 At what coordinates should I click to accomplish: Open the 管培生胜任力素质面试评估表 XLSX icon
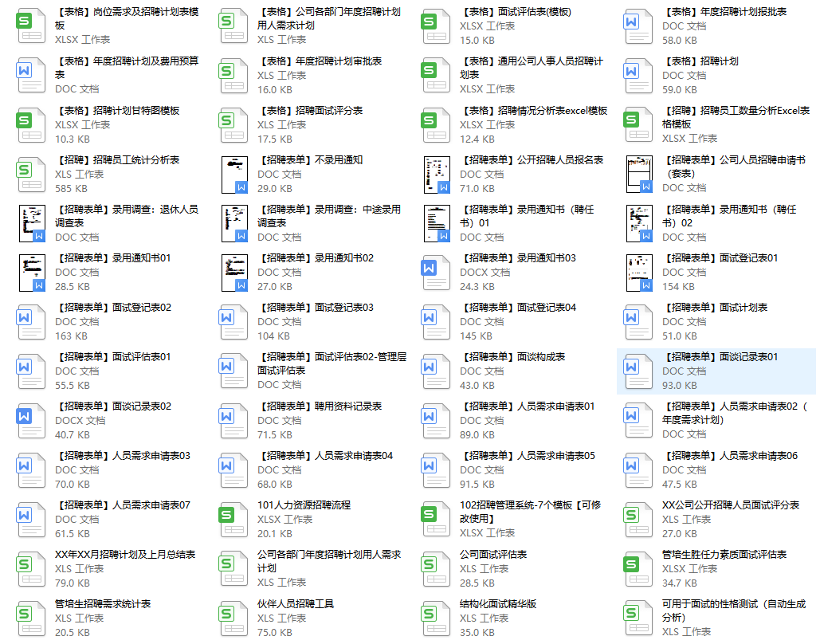[638, 568]
